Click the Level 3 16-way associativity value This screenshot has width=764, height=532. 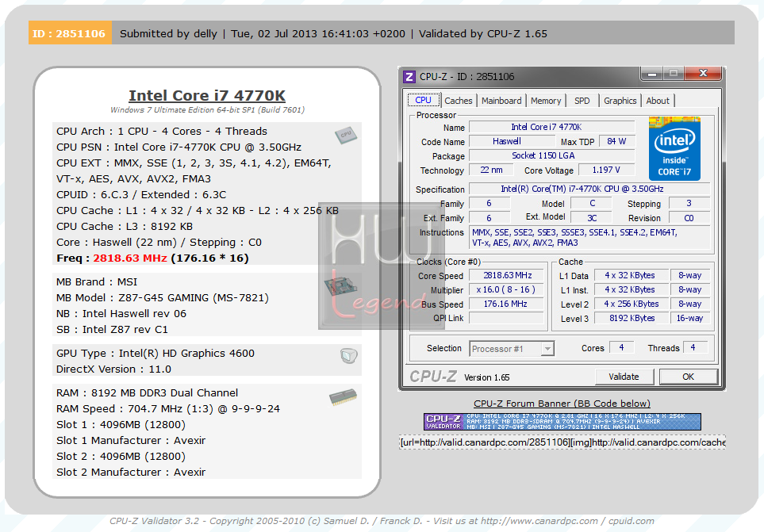(x=689, y=318)
